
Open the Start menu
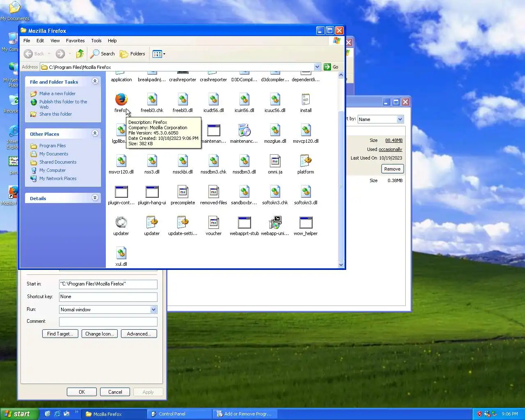19,414
